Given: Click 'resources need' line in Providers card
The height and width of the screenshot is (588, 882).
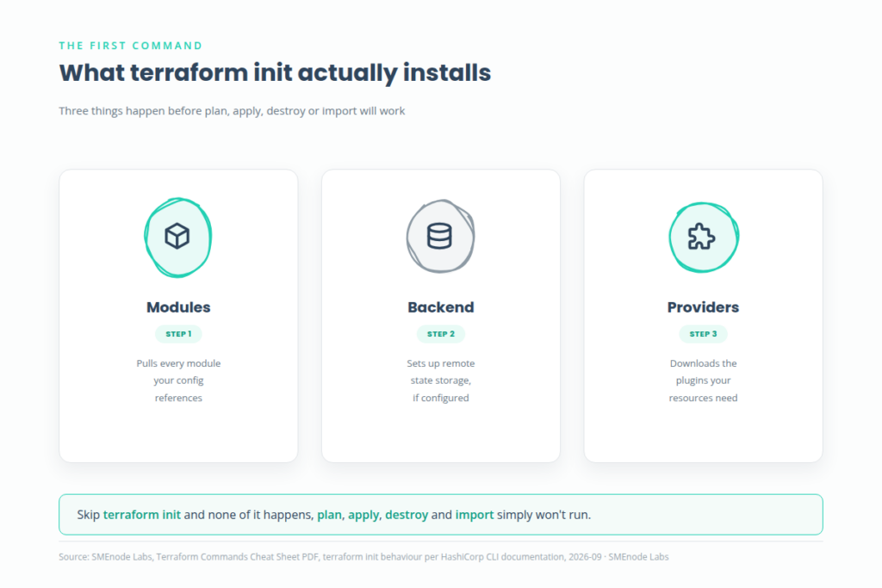Looking at the screenshot, I should [703, 398].
